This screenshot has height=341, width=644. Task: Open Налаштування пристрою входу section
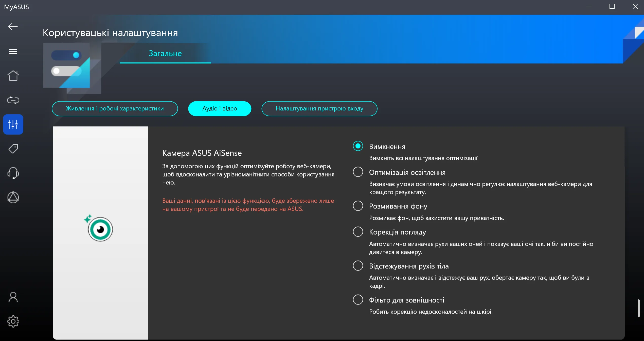pos(319,109)
